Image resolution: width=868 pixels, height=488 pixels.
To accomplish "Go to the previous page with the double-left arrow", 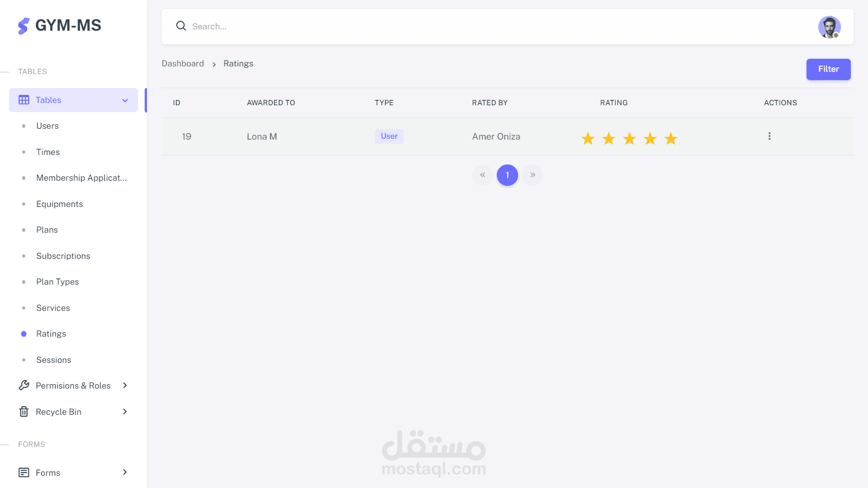I will click(482, 175).
